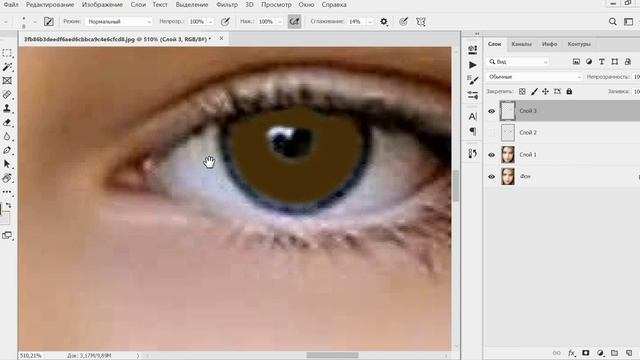The image size is (640, 360).
Task: Open the Просмотр menu
Action: point(276,4)
